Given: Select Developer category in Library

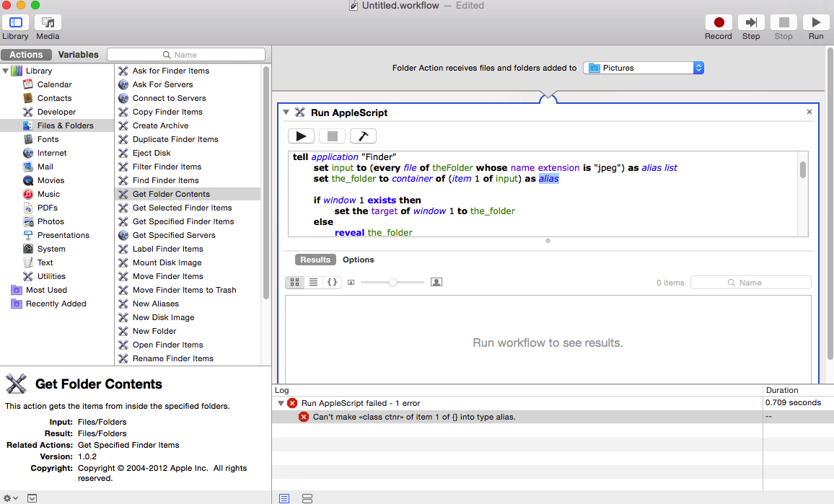Looking at the screenshot, I should tap(56, 112).
